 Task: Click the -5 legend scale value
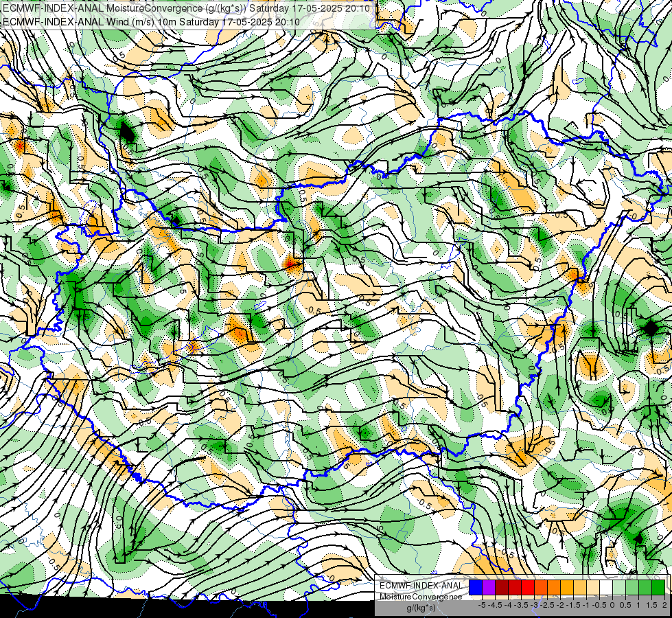click(x=482, y=605)
